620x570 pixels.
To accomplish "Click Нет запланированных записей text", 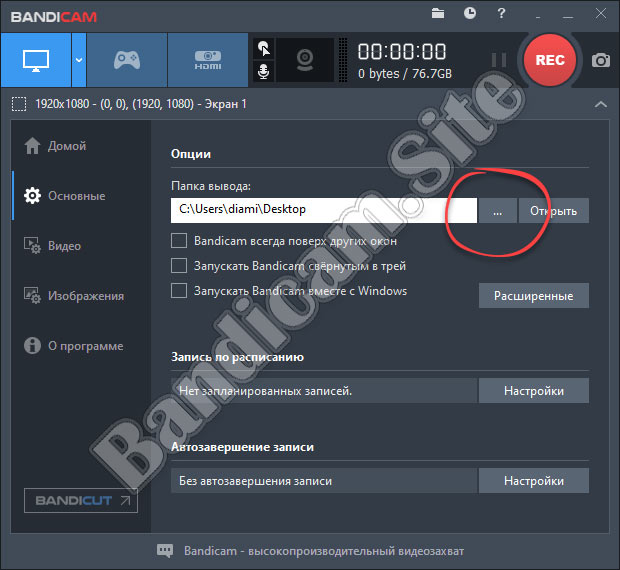I will [265, 391].
